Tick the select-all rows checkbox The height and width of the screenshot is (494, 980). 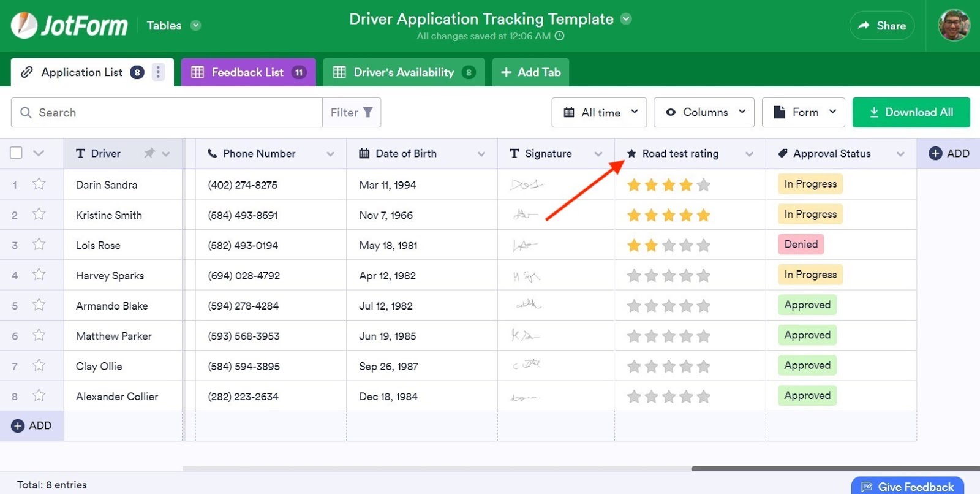pyautogui.click(x=17, y=153)
